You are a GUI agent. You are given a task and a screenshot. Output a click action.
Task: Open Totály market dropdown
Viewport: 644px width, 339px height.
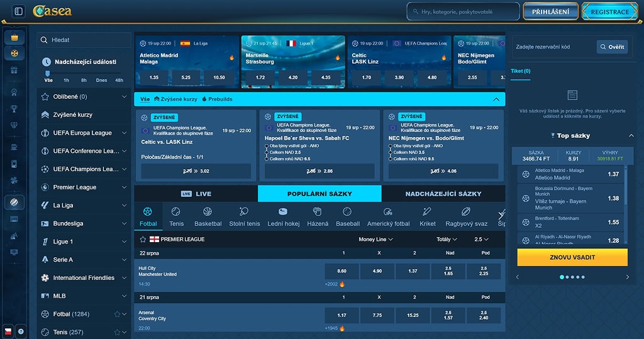447,239
